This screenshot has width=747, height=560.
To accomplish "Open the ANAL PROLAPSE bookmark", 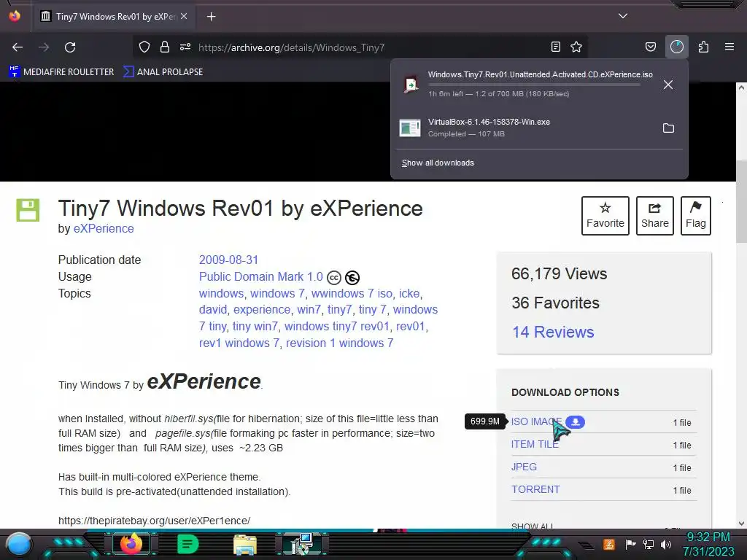I will click(163, 72).
